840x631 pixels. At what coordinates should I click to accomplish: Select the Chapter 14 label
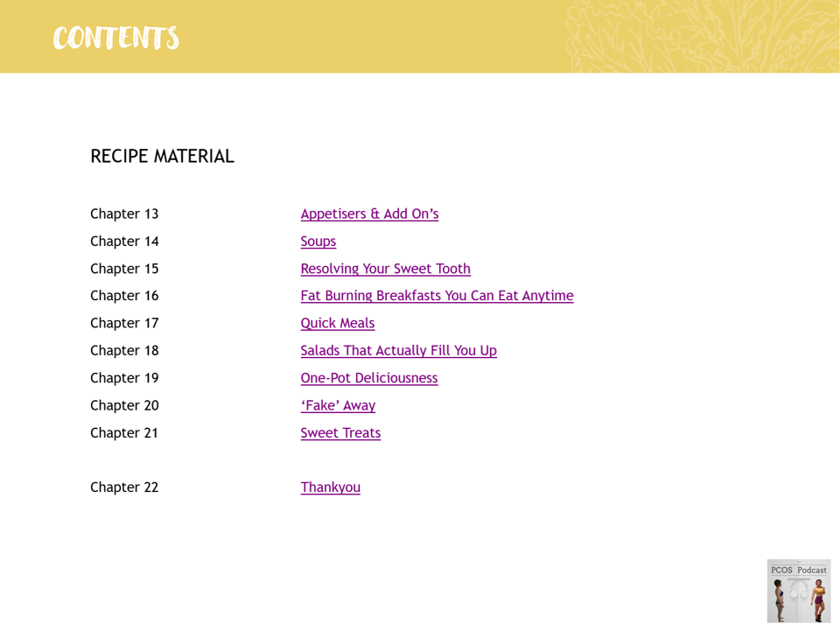124,241
